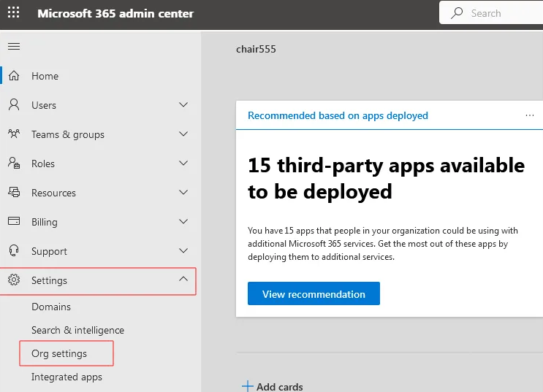This screenshot has width=543, height=392.
Task: Click the Settings gear icon
Action: point(14,280)
